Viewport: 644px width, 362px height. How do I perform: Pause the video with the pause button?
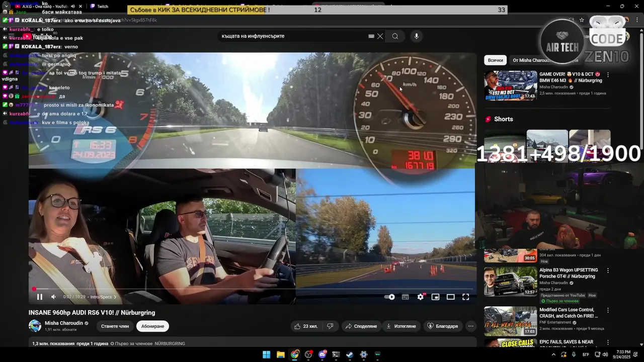coord(40,297)
